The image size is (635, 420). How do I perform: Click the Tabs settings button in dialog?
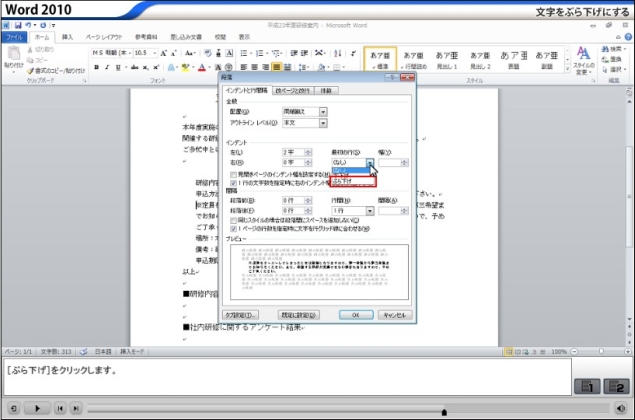[x=241, y=315]
